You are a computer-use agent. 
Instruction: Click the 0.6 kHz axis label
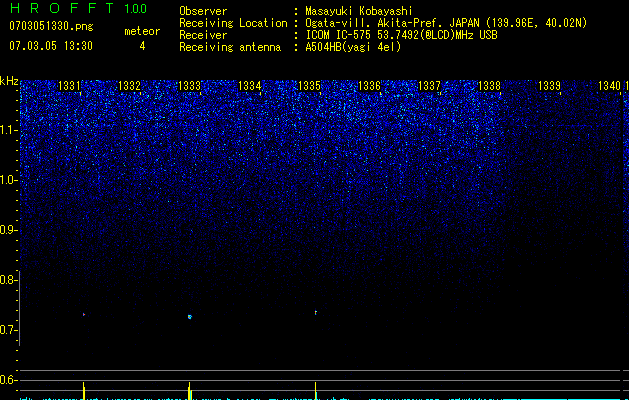tap(8, 380)
